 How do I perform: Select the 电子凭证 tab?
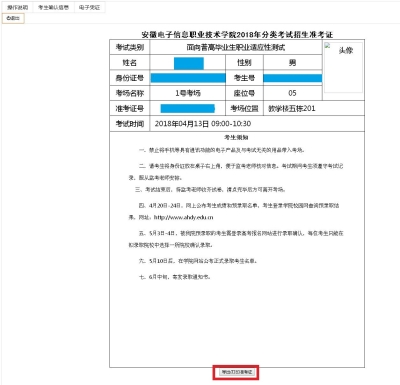coord(89,7)
